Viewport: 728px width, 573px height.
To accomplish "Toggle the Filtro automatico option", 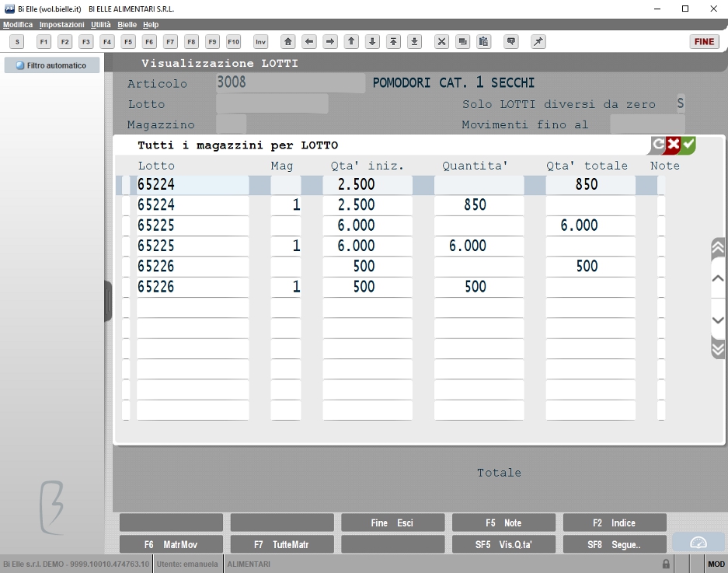I will coord(52,65).
